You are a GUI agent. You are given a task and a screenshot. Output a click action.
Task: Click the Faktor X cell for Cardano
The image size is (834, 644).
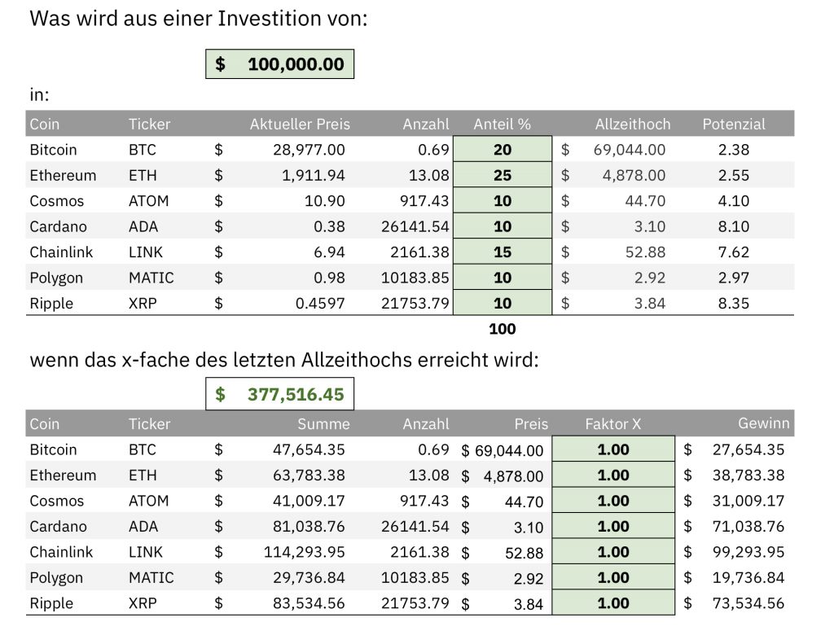[x=613, y=526]
